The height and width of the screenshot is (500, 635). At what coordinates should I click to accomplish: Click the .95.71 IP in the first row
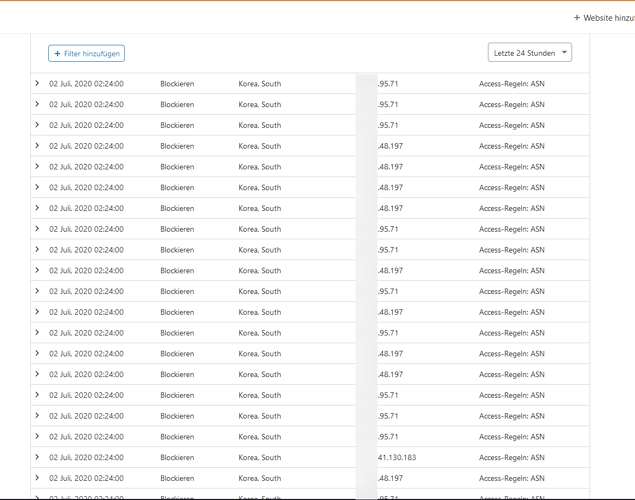pyautogui.click(x=388, y=84)
